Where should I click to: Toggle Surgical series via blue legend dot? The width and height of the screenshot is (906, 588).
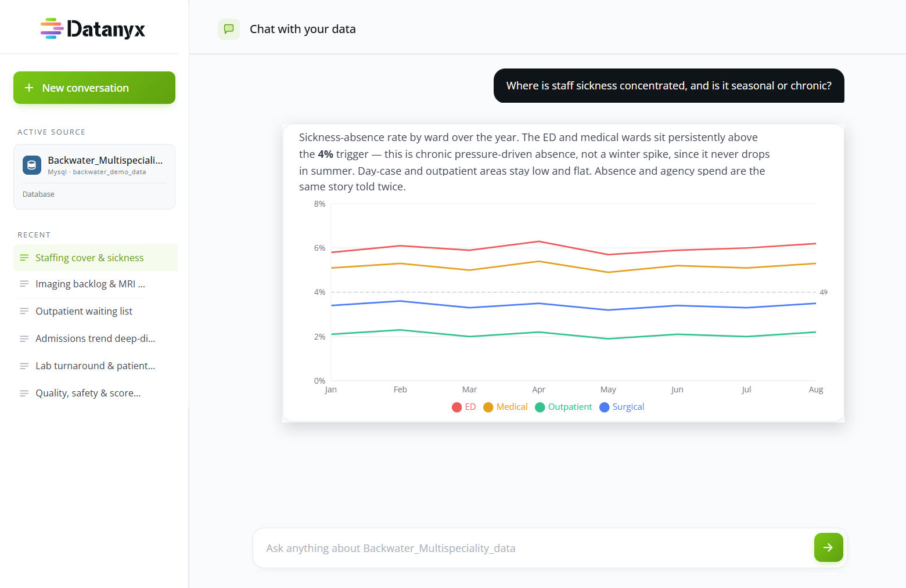click(x=605, y=407)
